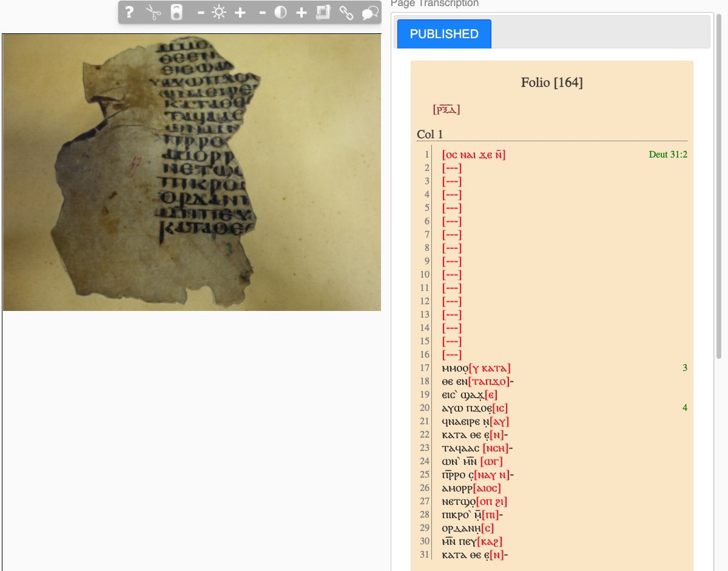Image resolution: width=728 pixels, height=571 pixels.
Task: Open the help question mark icon
Action: click(x=129, y=12)
